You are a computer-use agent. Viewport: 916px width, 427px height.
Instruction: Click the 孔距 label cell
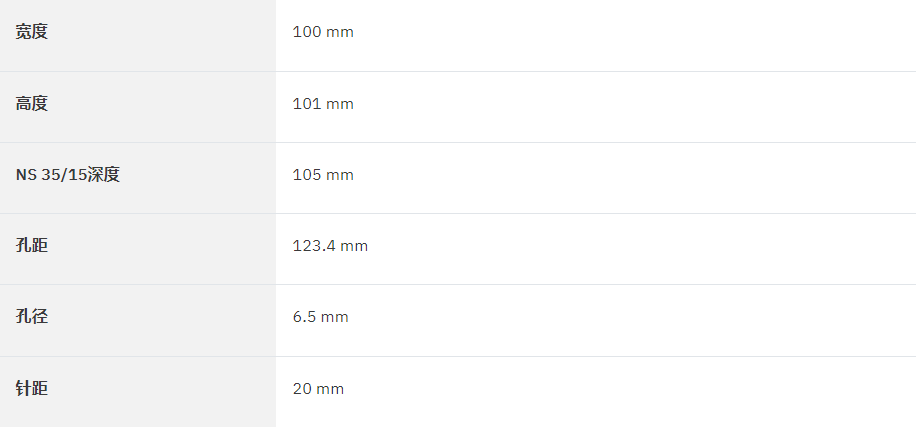[x=138, y=249]
